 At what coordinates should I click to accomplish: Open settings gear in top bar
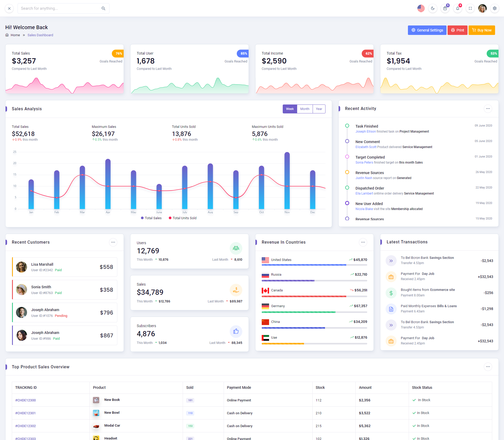(x=495, y=8)
